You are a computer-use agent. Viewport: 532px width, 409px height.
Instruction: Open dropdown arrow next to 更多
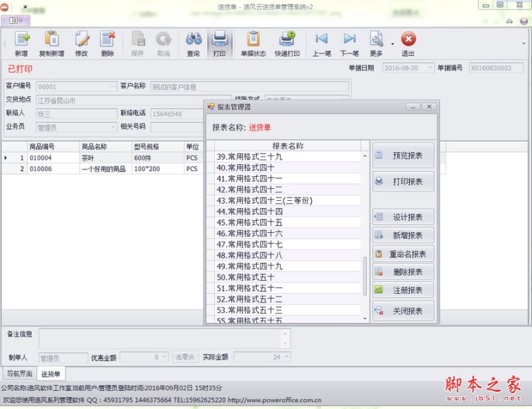click(x=392, y=44)
